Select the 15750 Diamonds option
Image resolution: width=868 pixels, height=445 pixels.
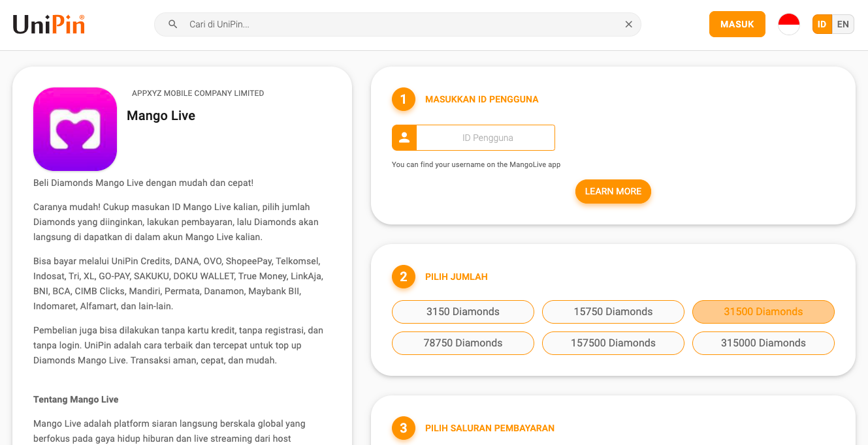(613, 312)
